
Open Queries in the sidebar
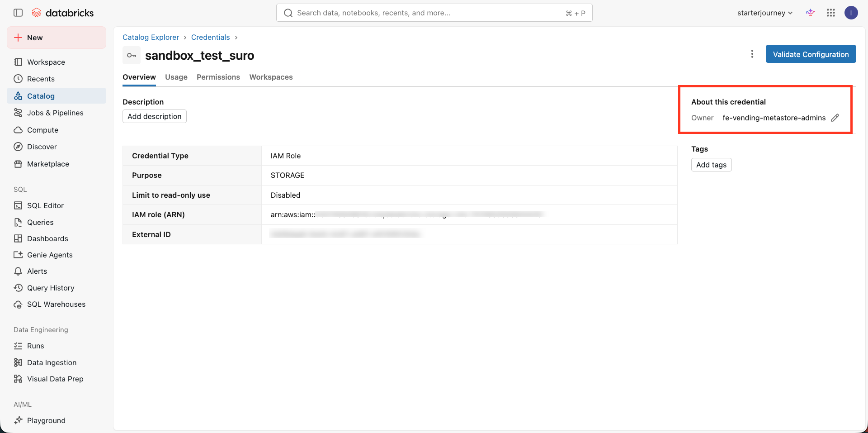(x=57, y=222)
